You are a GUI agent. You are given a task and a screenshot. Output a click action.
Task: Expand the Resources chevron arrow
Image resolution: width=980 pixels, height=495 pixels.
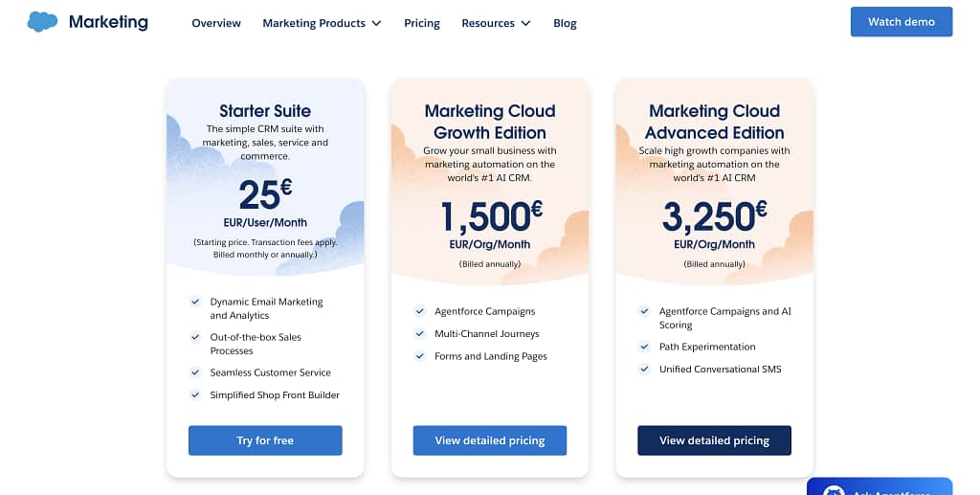(525, 23)
